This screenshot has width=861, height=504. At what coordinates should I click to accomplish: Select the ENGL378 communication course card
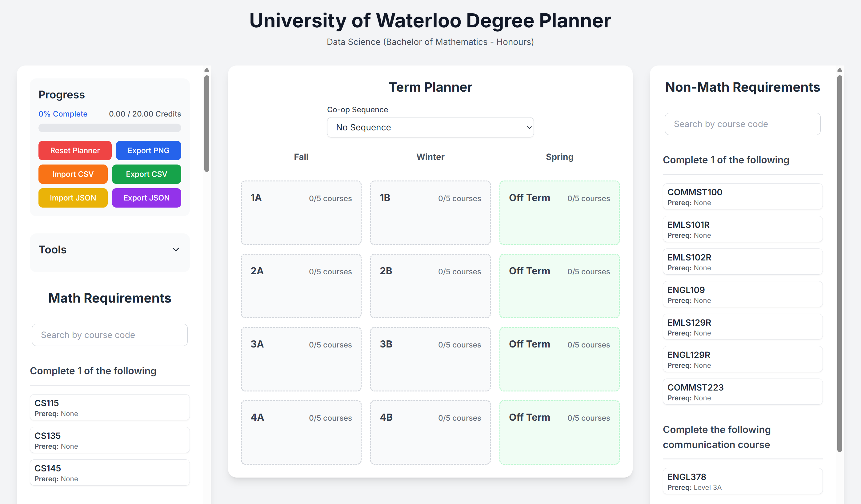coord(742,481)
